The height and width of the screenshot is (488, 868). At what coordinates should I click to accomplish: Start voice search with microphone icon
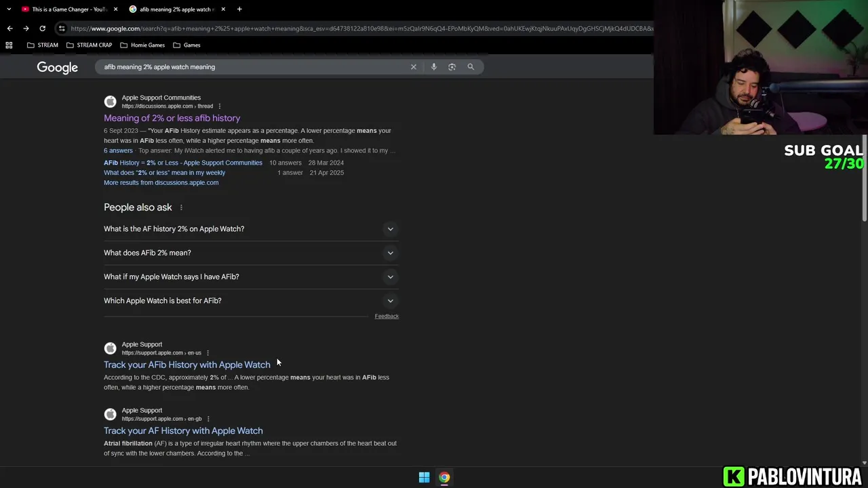click(434, 66)
